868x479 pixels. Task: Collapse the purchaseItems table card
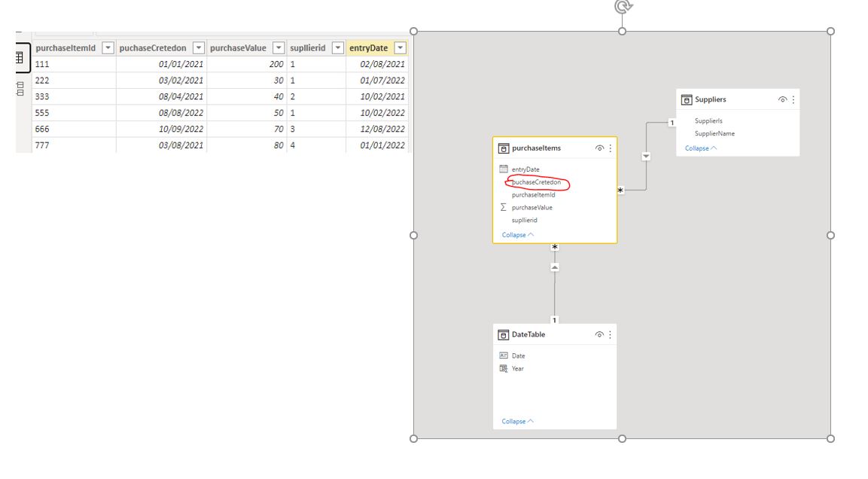pos(518,235)
